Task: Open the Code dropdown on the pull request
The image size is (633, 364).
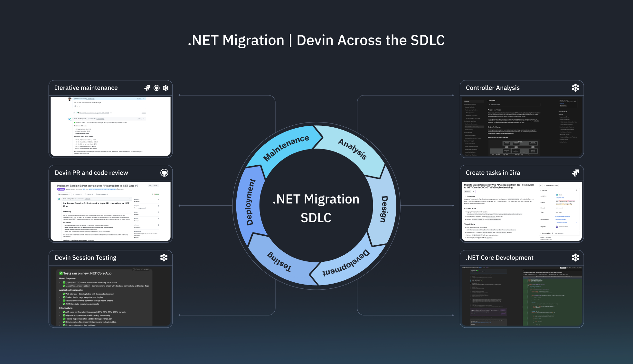Action: [155, 186]
